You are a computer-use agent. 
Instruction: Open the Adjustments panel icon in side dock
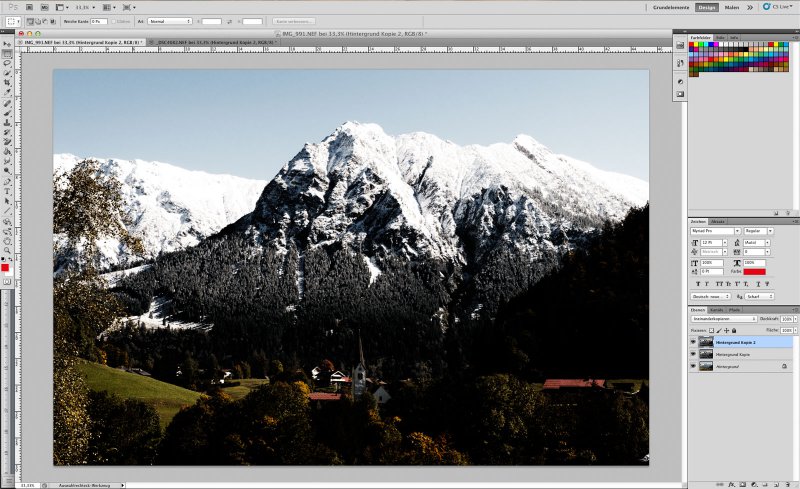680,80
